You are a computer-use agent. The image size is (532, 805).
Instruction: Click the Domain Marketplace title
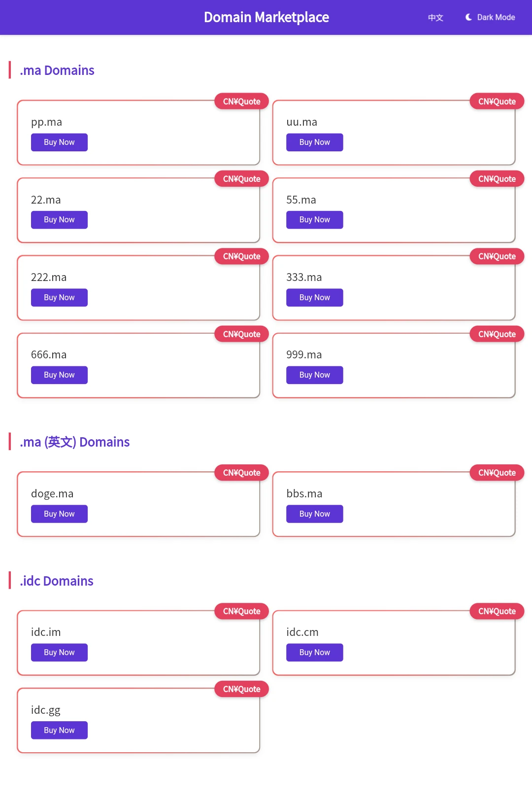click(266, 17)
